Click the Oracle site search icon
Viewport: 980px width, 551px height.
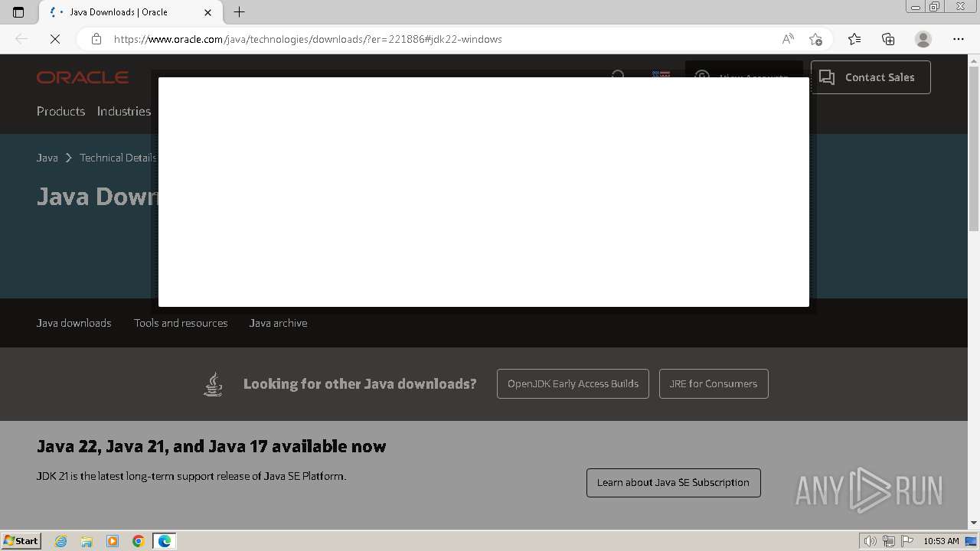click(619, 76)
